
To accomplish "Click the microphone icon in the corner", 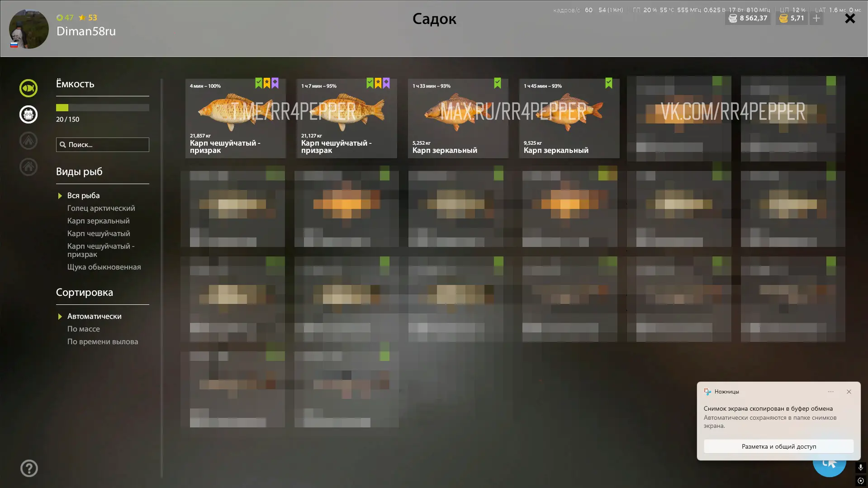I will [861, 467].
